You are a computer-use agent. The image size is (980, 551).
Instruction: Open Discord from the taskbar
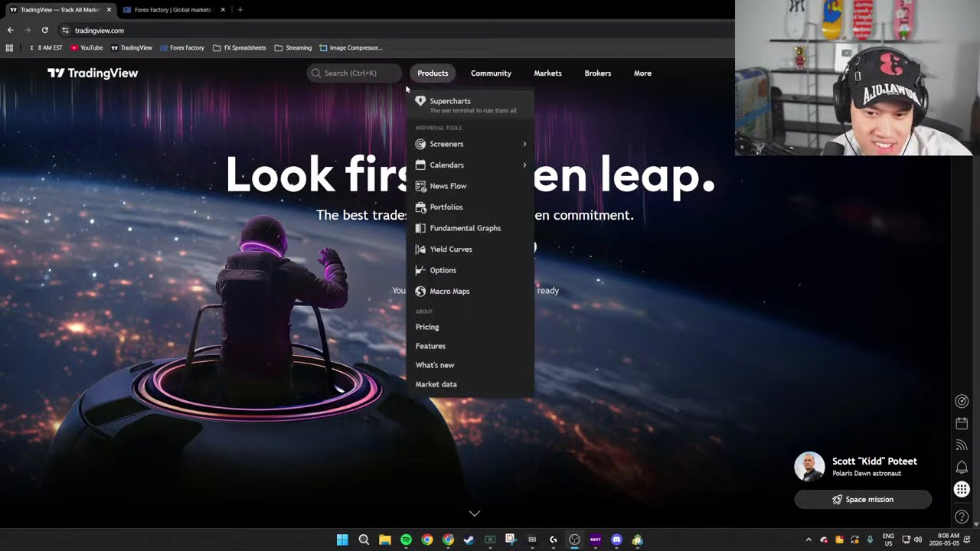coord(616,540)
